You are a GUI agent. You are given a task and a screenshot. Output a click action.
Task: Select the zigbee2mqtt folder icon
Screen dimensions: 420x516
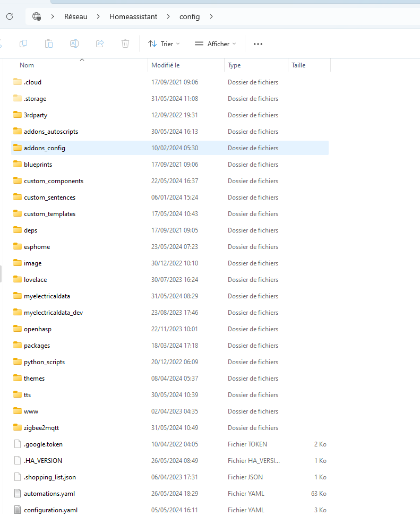click(17, 428)
